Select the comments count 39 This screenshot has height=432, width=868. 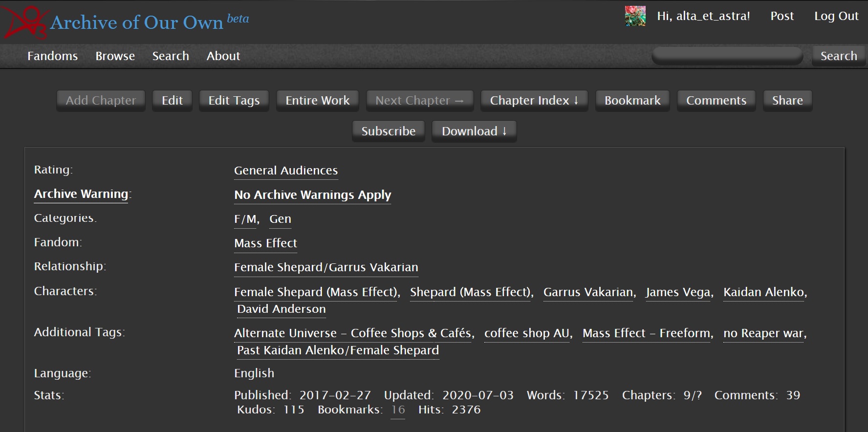tap(793, 395)
